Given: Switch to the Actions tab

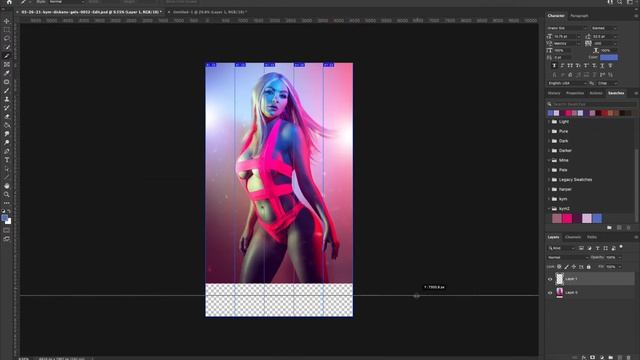Looking at the screenshot, I should click(596, 93).
